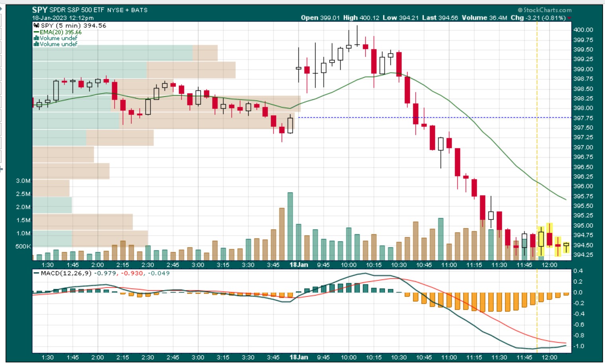The width and height of the screenshot is (605, 364).
Task: Click the MACD(12,26,9) indicator label
Action: click(66, 273)
